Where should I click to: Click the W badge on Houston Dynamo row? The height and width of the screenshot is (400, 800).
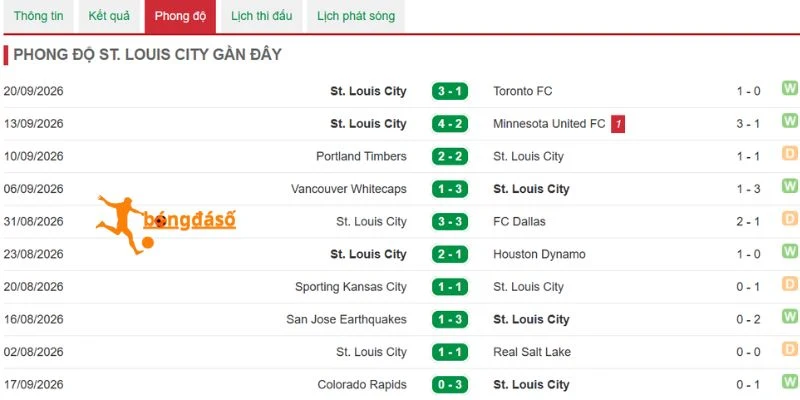tap(790, 252)
